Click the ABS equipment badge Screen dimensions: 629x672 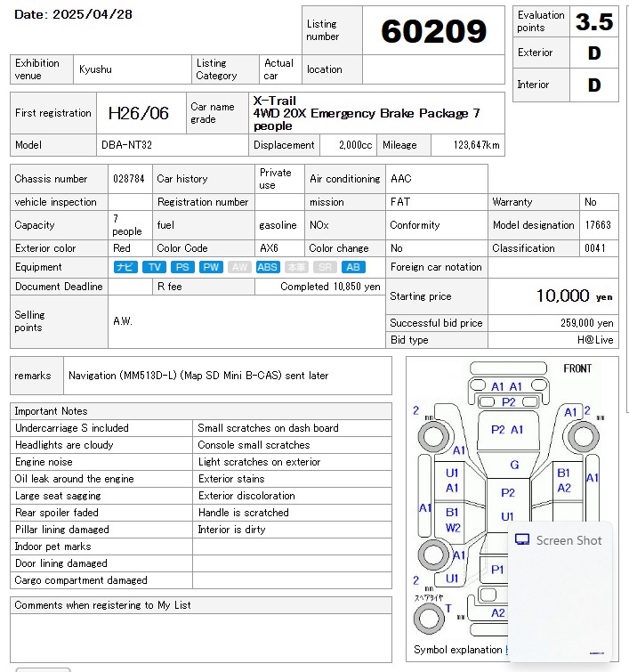[x=268, y=267]
